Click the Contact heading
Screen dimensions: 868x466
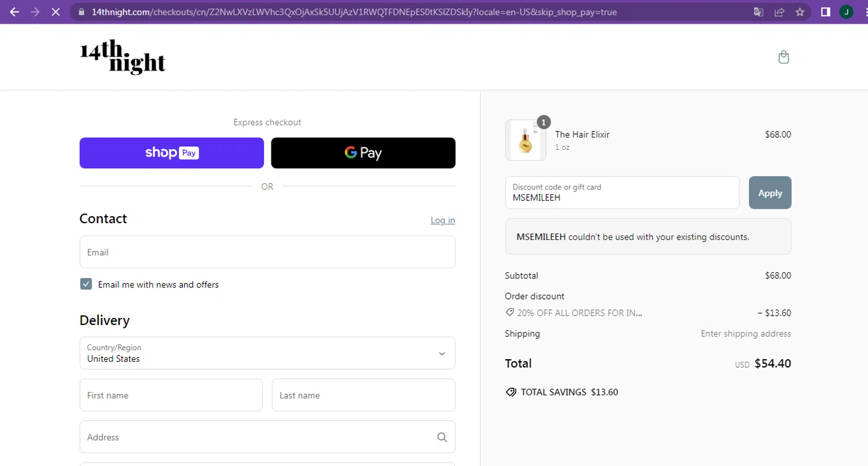pos(103,219)
